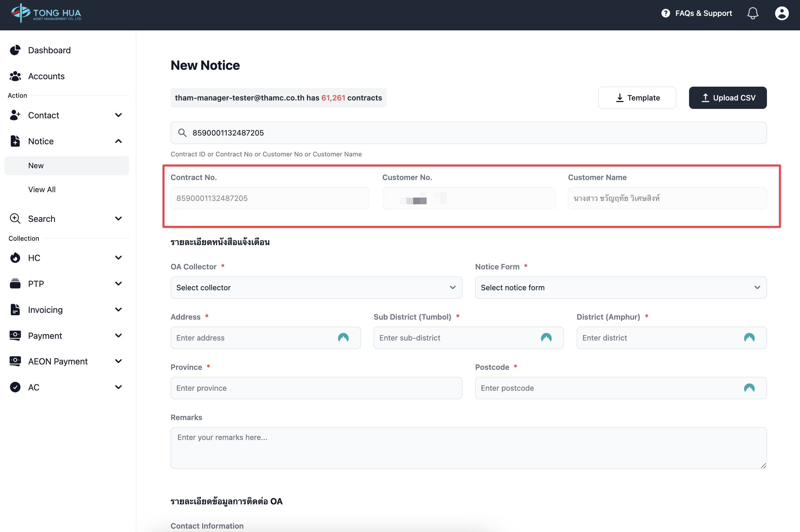Open the Select notice form dropdown

(x=621, y=287)
